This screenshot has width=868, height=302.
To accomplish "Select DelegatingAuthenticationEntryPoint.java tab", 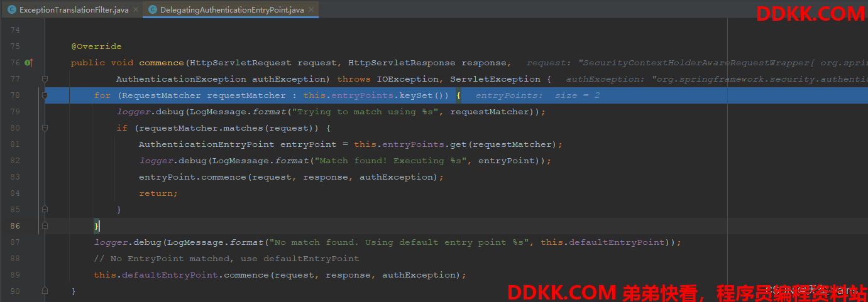I will point(231,10).
